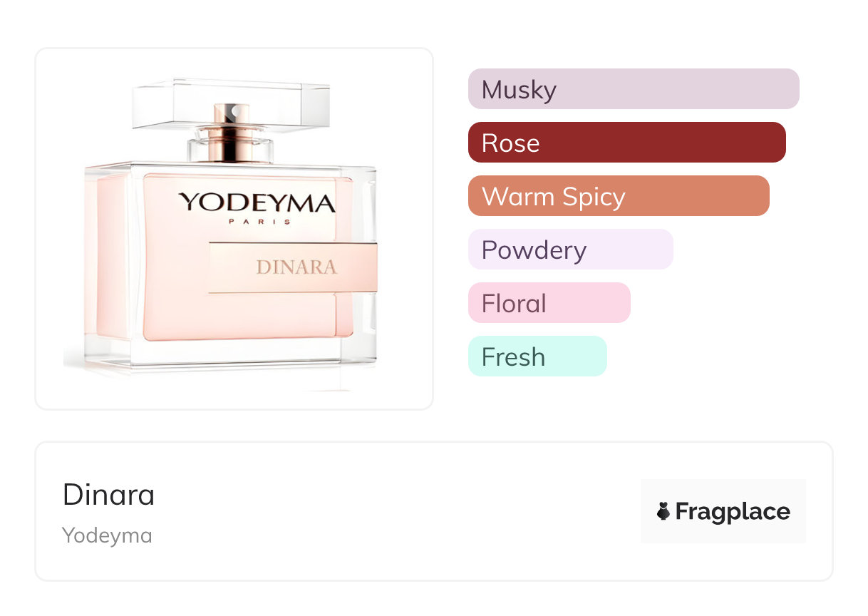This screenshot has height=616, width=868.
Task: Choose the Powdery accord bar
Action: point(570,250)
